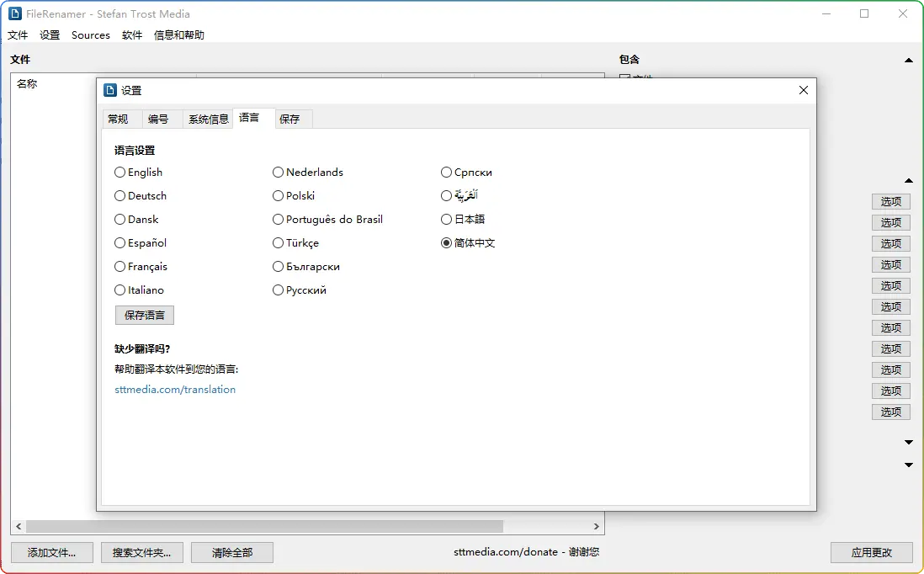This screenshot has width=924, height=574.
Task: Switch to the 常规 tab
Action: 118,120
